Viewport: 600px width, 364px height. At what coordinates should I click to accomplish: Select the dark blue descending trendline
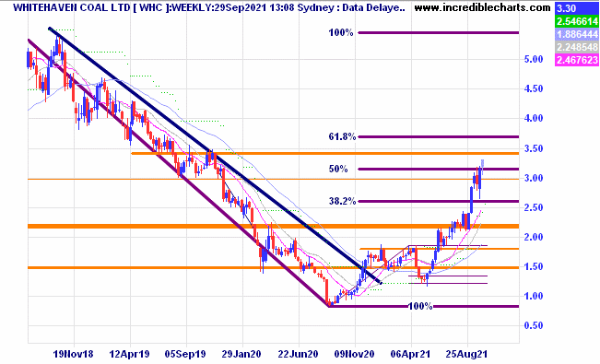pyautogui.click(x=215, y=156)
